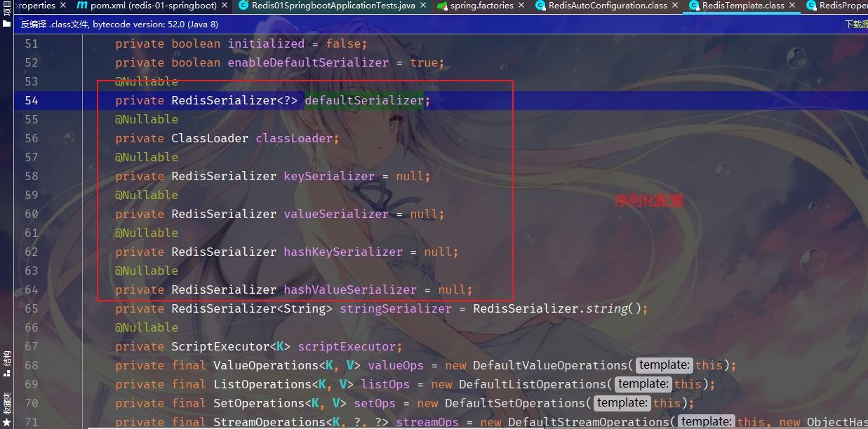Screen dimensions: 868x429
Task: Click the DefaultSetOperations constructor call
Action: click(515, 403)
